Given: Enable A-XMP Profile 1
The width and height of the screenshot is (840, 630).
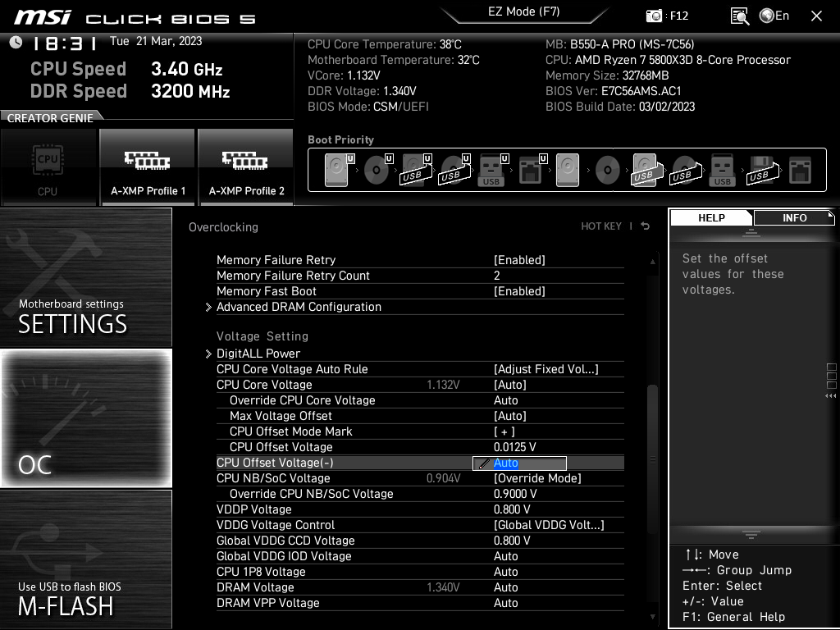Looking at the screenshot, I should coord(148,167).
